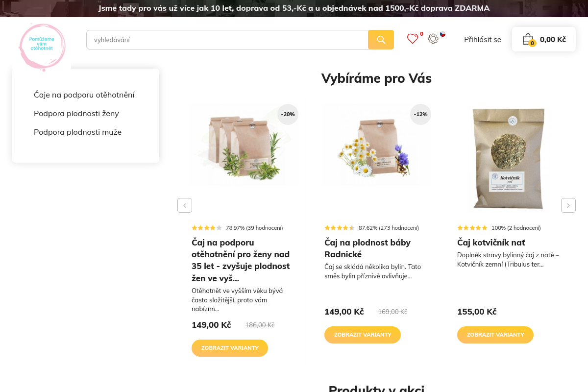Open the settings gear icon in the header
This screenshot has width=588, height=392.
coord(433,39)
